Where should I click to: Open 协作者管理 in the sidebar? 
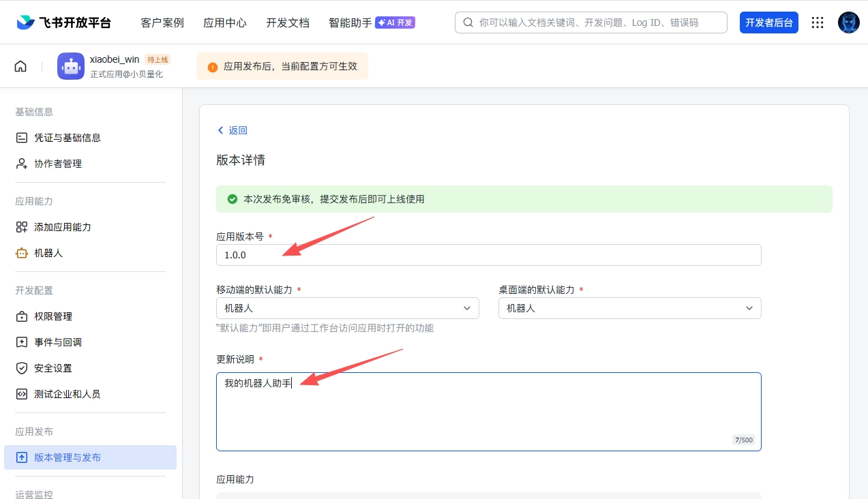[x=57, y=164]
